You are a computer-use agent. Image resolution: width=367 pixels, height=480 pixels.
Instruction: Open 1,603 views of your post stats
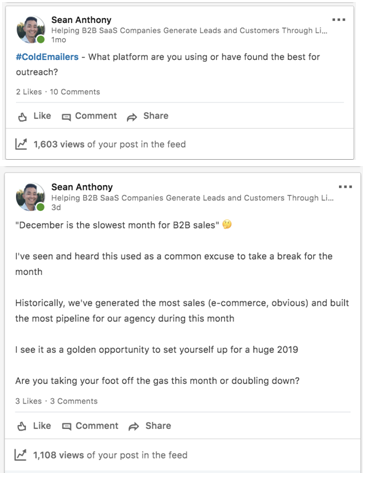(x=109, y=144)
